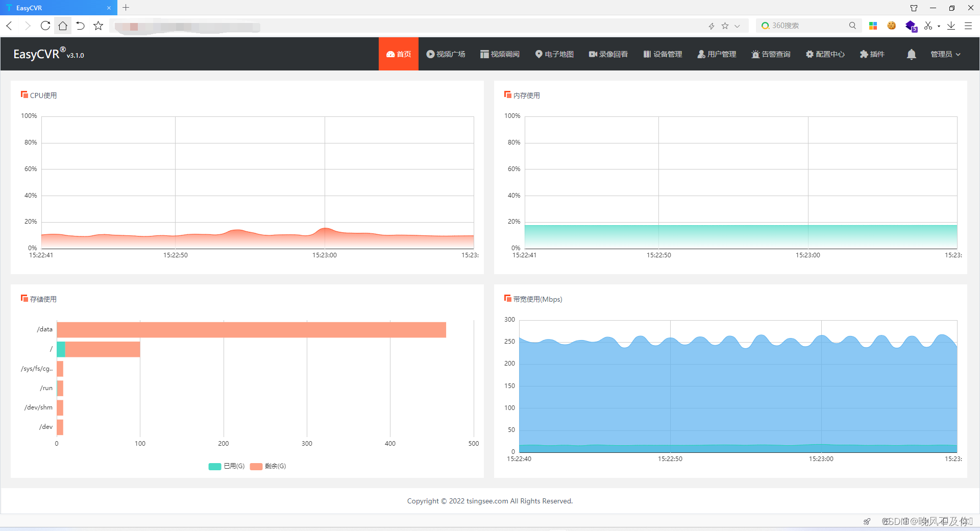Screen dimensions: 980x531
Task: Click the browser skin shirt icon
Action: (x=914, y=8)
